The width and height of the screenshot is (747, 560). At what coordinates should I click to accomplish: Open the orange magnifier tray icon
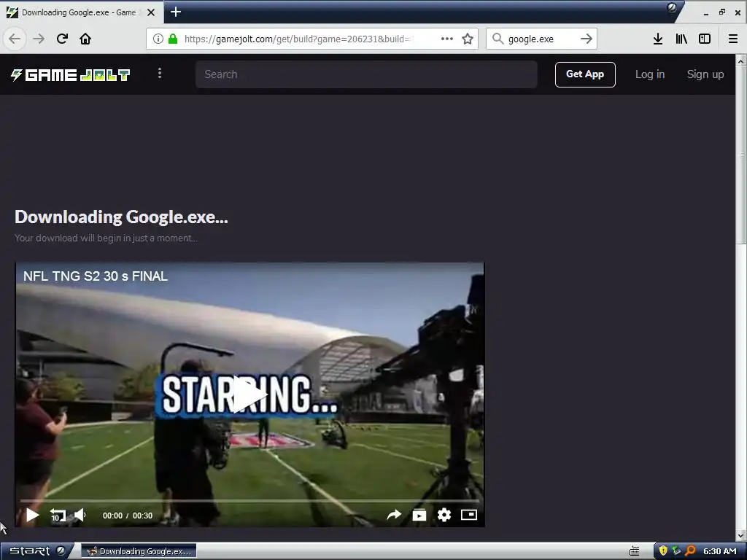[690, 551]
